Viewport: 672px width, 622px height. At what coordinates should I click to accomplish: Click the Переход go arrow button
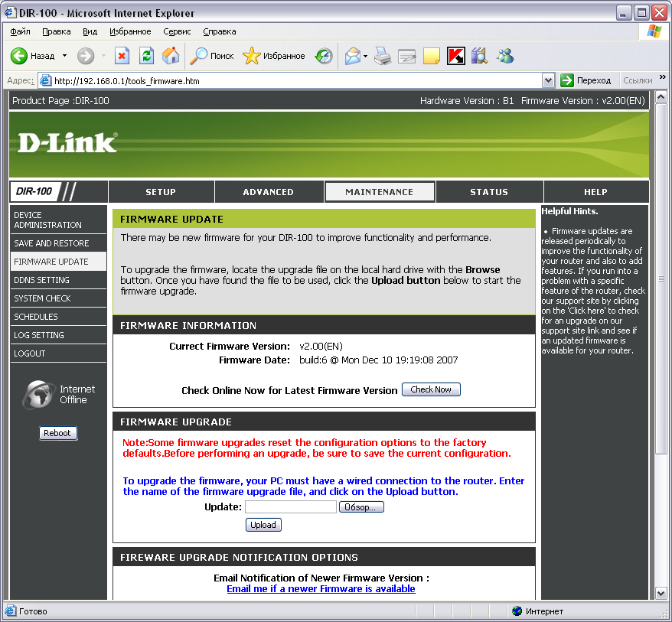coord(567,80)
